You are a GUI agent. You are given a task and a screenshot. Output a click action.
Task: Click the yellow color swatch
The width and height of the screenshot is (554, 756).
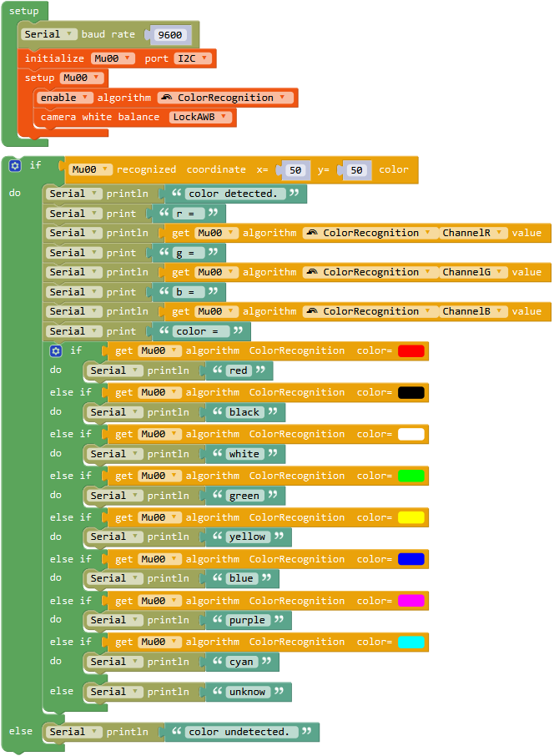pyautogui.click(x=411, y=517)
